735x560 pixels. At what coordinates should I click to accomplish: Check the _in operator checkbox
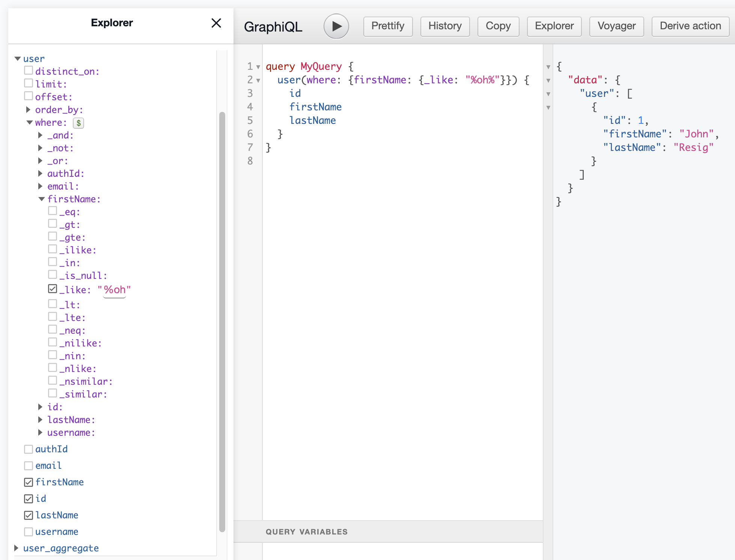click(x=53, y=262)
